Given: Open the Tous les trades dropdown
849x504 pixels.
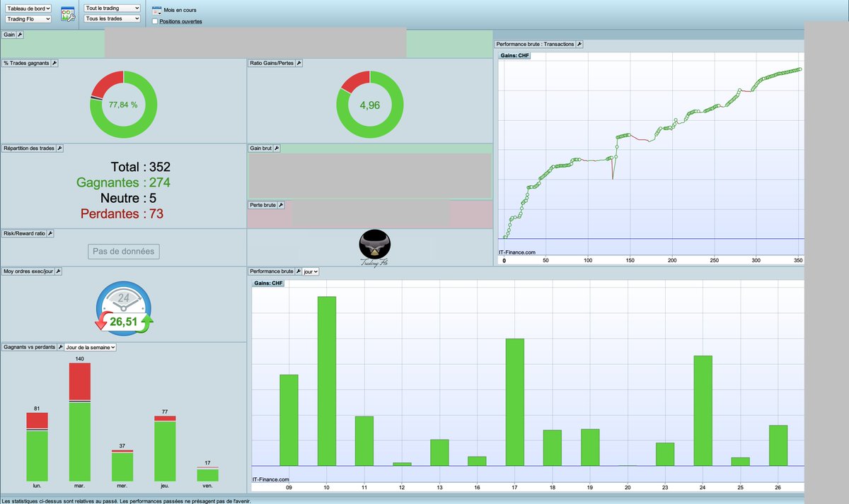Looking at the screenshot, I should [x=112, y=18].
